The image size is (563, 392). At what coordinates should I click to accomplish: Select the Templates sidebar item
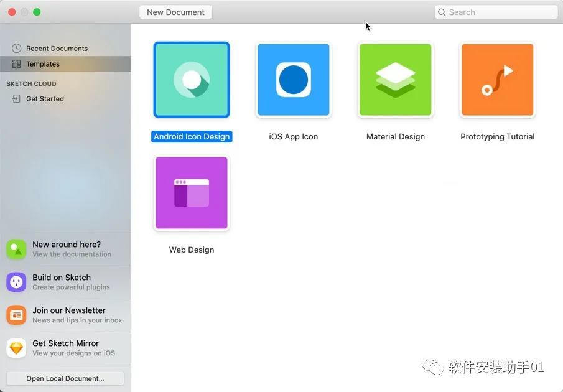tap(65, 64)
